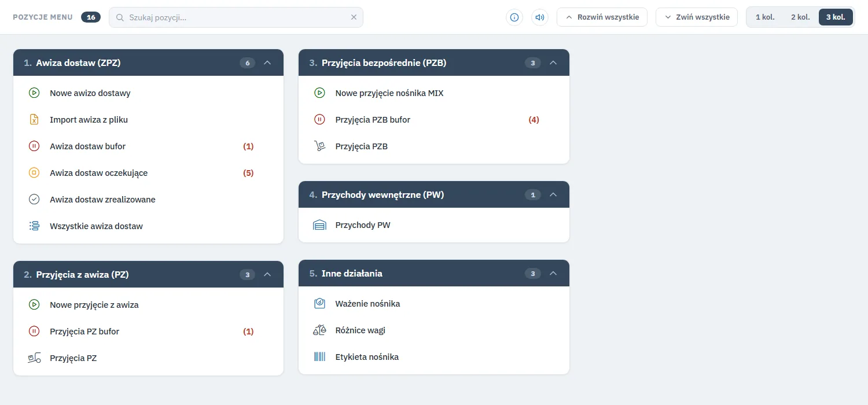Image resolution: width=868 pixels, height=405 pixels.
Task: Open the info icon in the top bar
Action: tap(514, 17)
